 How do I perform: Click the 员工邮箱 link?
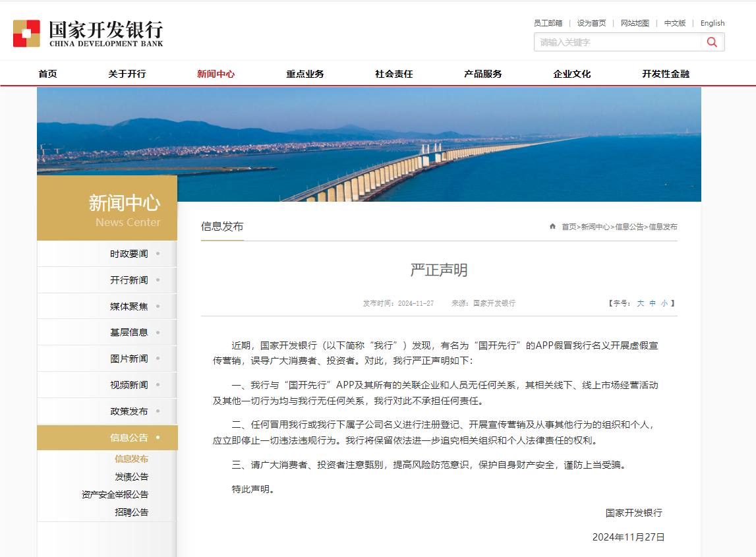[x=548, y=23]
